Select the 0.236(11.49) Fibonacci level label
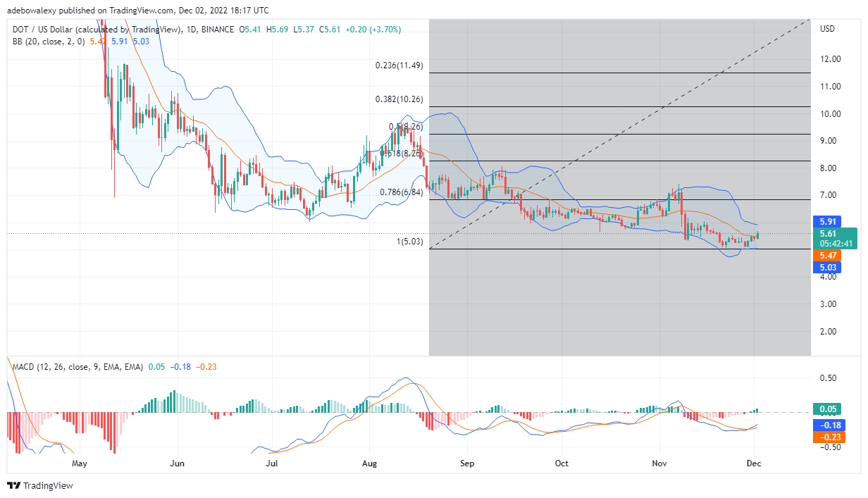The image size is (868, 498). pyautogui.click(x=398, y=66)
